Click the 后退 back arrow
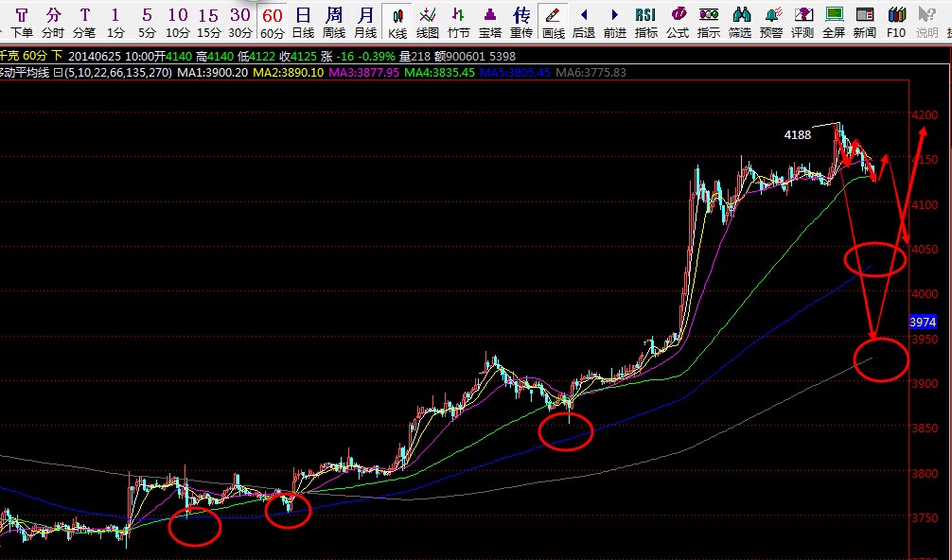The width and height of the screenshot is (952, 560). (584, 23)
